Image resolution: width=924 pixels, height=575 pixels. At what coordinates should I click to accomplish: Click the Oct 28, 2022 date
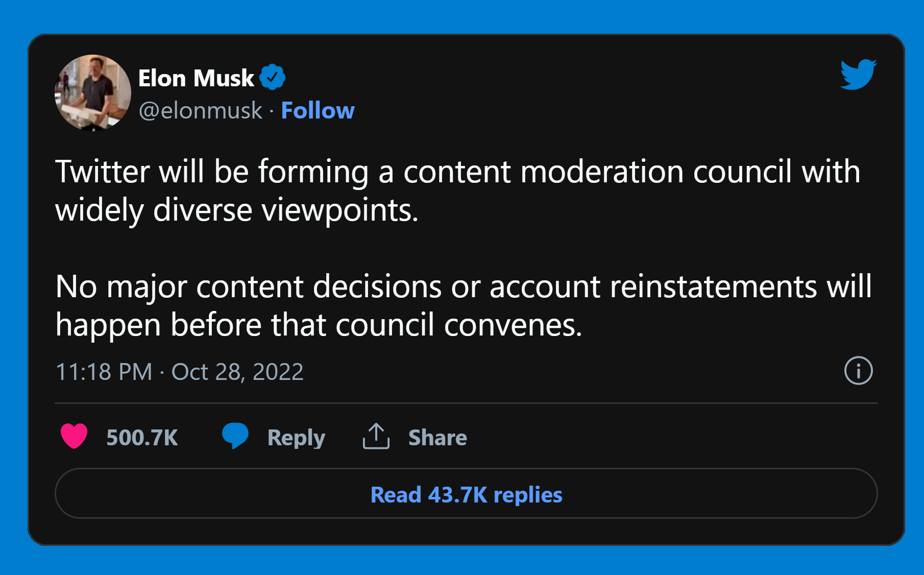pyautogui.click(x=237, y=372)
